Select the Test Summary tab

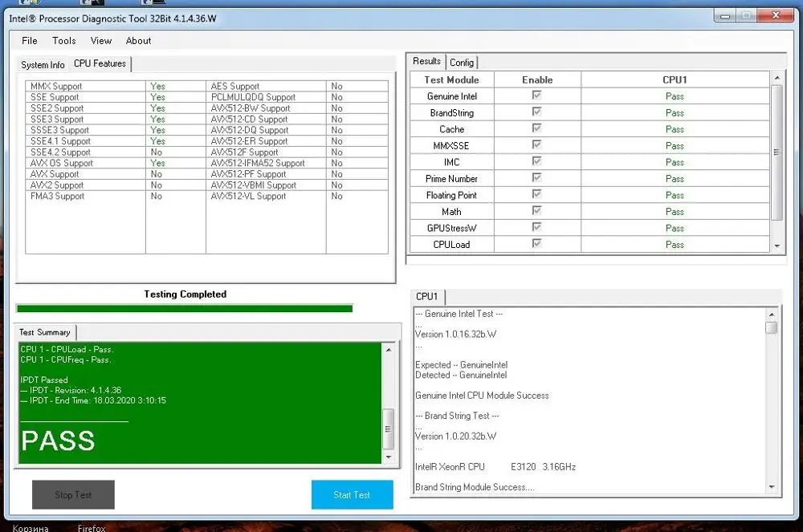tap(45, 332)
